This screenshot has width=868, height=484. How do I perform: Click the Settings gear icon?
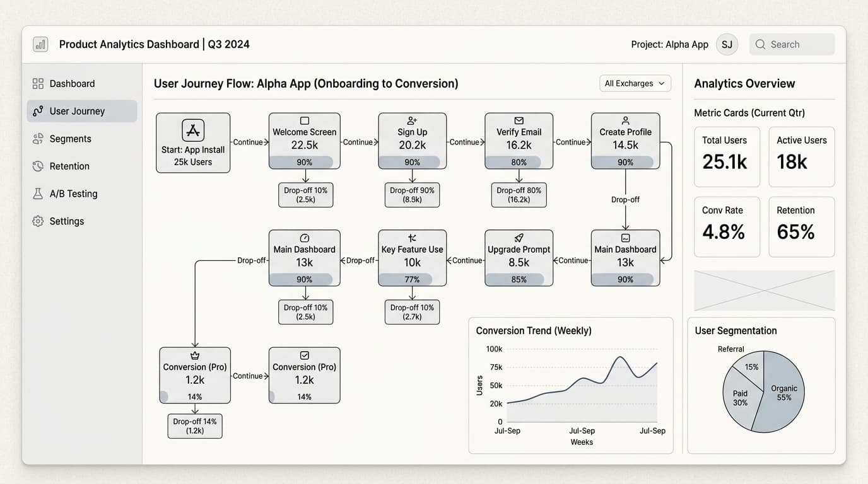coord(38,221)
